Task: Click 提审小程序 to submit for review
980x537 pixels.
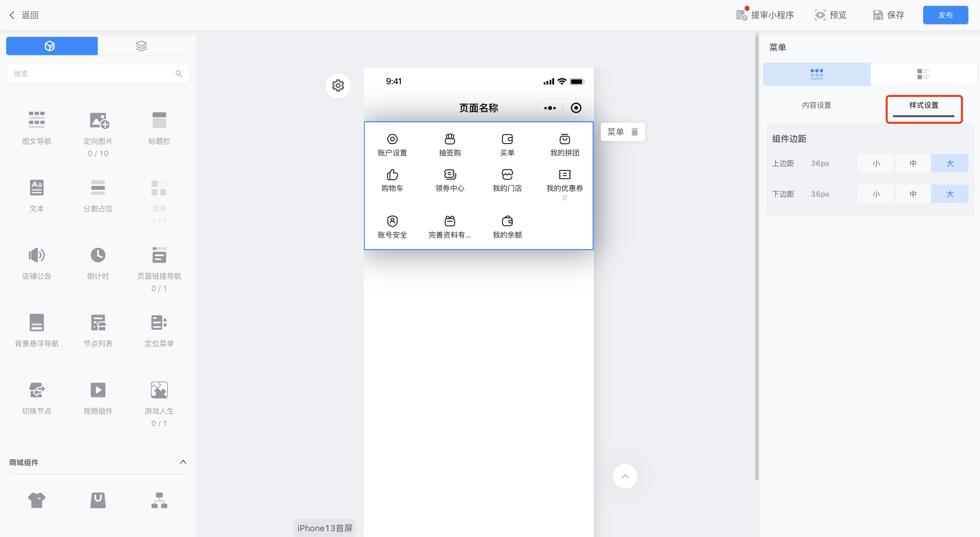Action: point(764,15)
